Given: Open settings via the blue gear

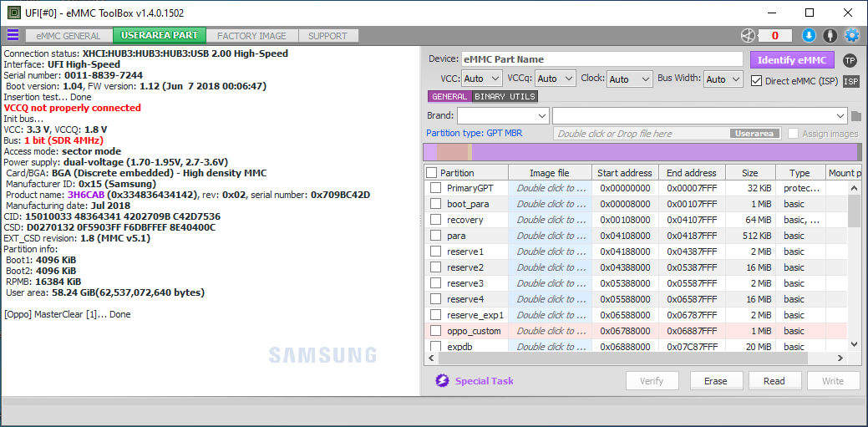Looking at the screenshot, I should [851, 35].
